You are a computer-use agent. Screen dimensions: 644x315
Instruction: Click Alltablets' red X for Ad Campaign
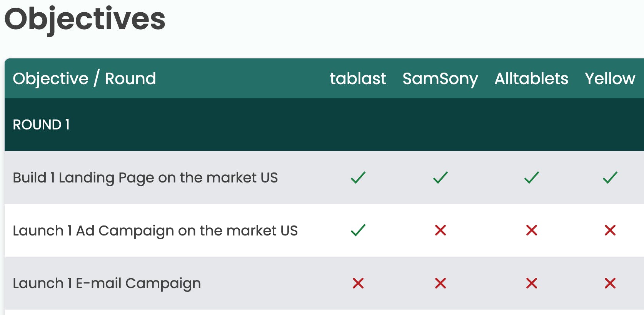[x=531, y=230]
